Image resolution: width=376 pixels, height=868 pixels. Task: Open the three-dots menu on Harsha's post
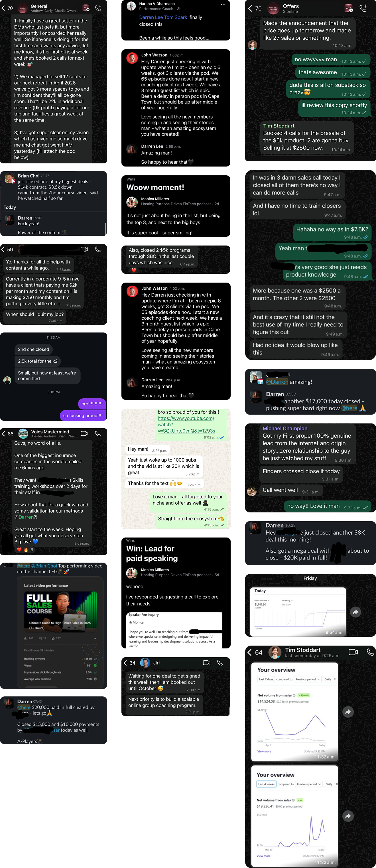pos(223,4)
